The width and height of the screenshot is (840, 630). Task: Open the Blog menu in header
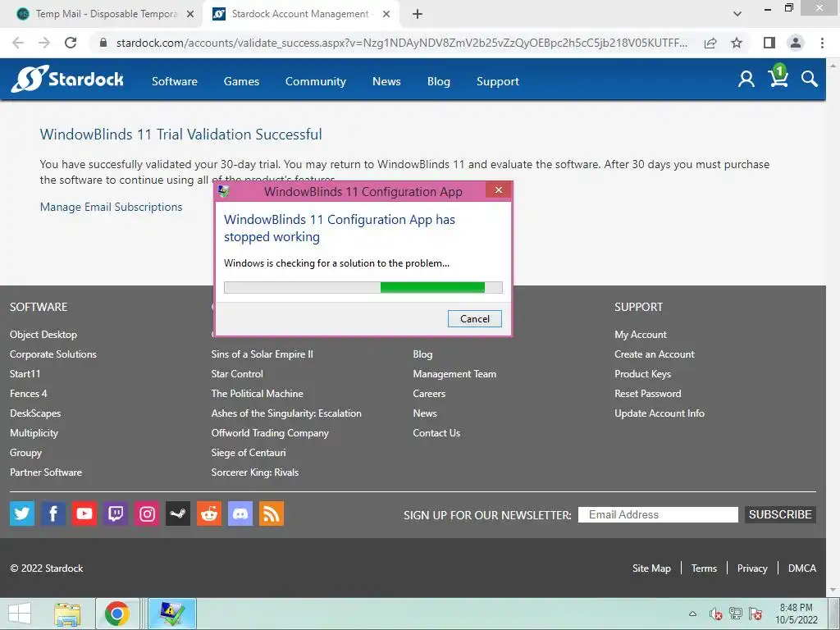pyautogui.click(x=439, y=81)
